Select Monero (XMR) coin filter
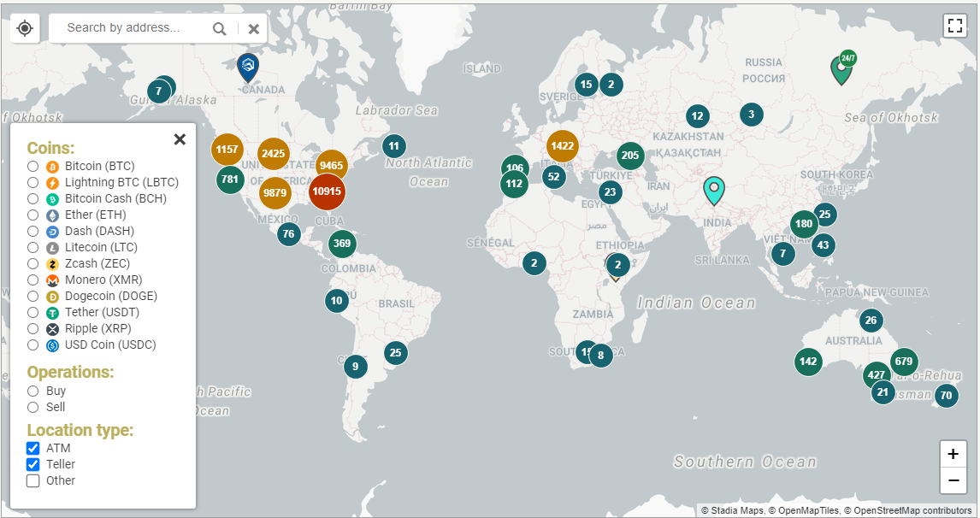 32,280
